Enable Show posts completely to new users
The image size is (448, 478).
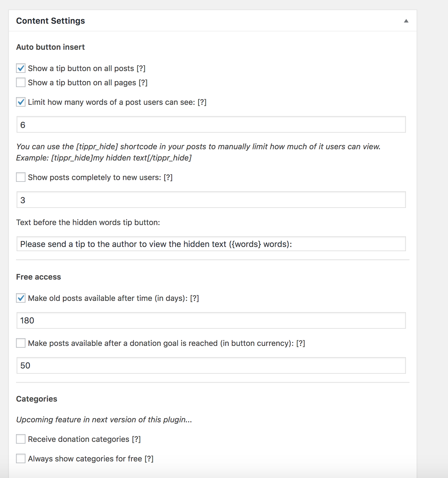21,177
